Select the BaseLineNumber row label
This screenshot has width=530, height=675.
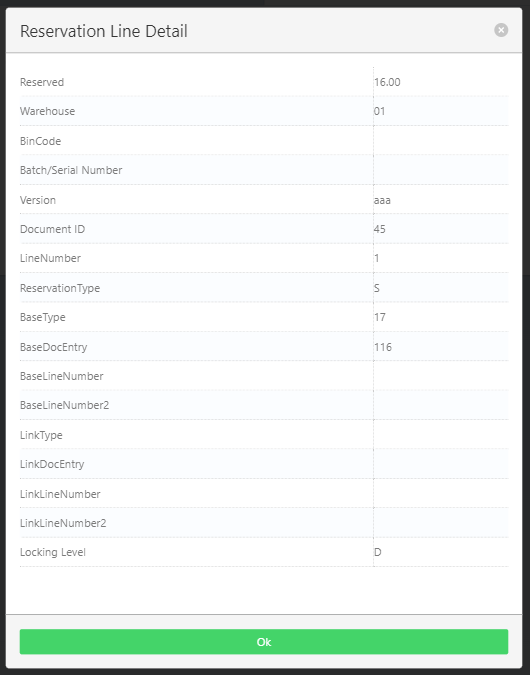(62, 376)
